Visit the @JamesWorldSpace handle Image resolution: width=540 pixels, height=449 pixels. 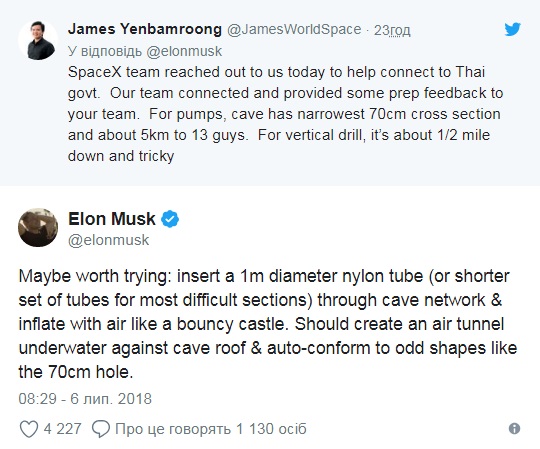[294, 30]
